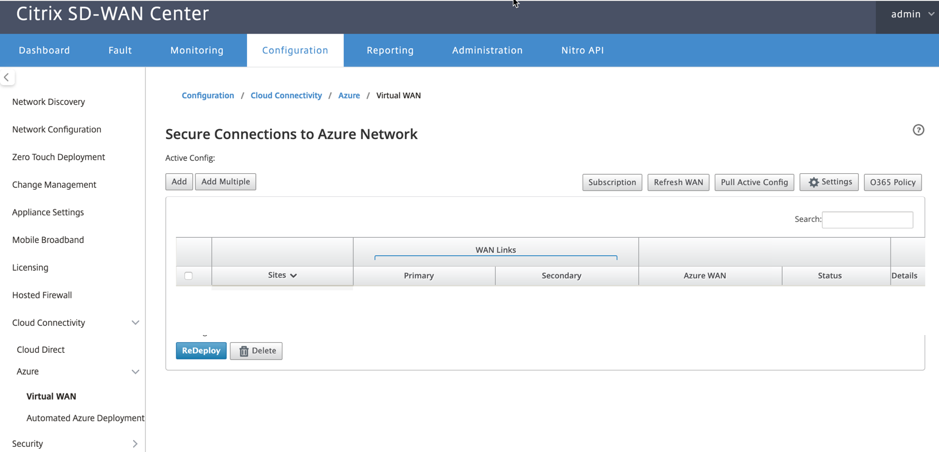Open Network Configuration in the sidebar

pos(57,129)
